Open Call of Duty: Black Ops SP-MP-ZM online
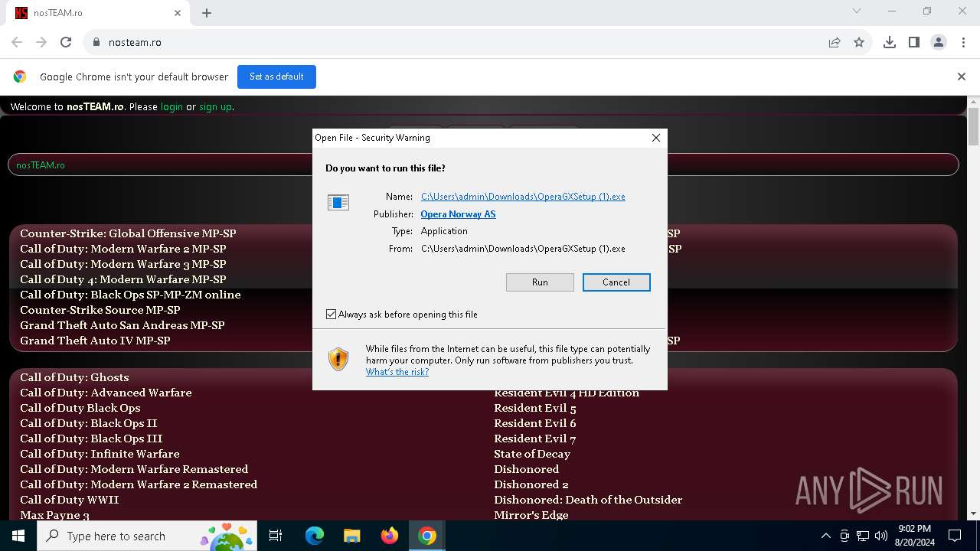980x551 pixels. pyautogui.click(x=130, y=295)
